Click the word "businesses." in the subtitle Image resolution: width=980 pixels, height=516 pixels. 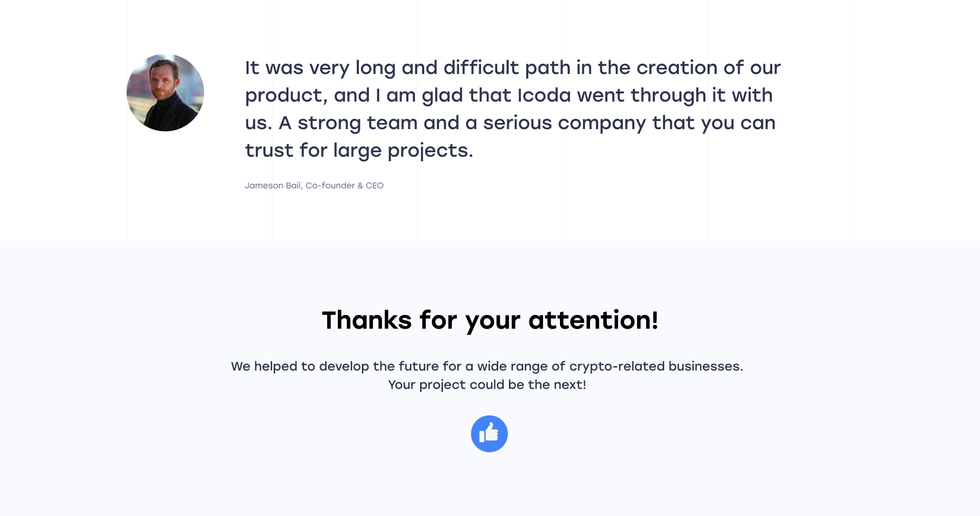point(705,366)
